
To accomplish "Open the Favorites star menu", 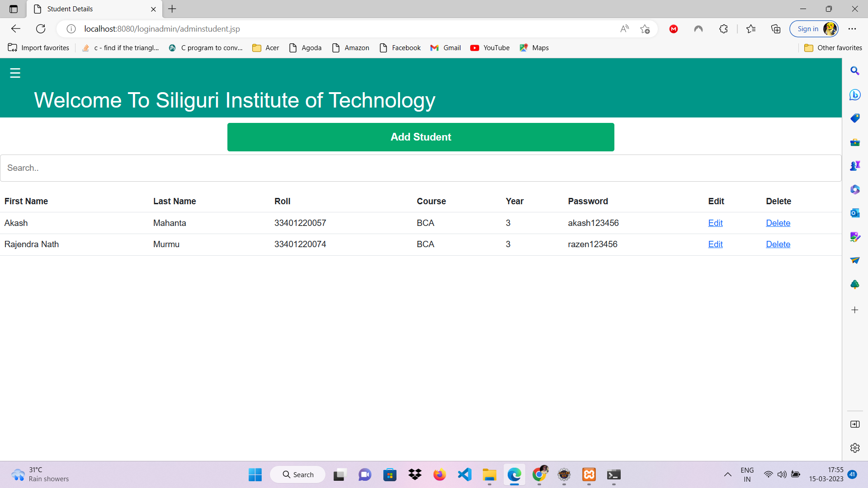I will pyautogui.click(x=751, y=28).
